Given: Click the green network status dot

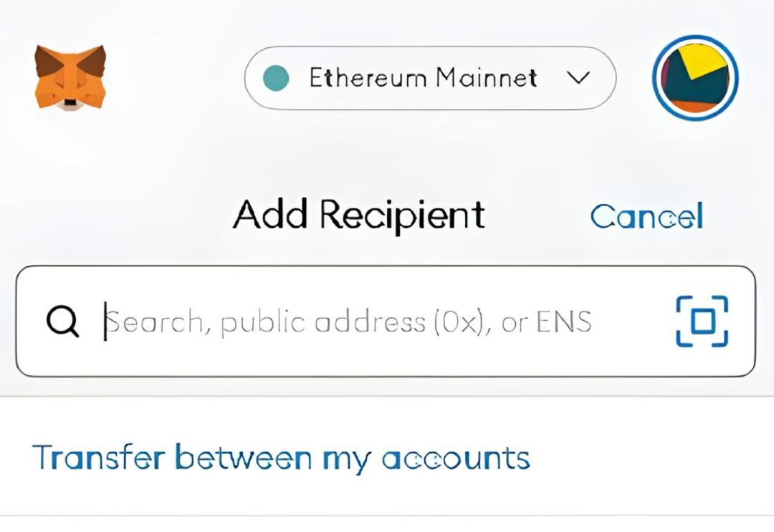Looking at the screenshot, I should 275,78.
